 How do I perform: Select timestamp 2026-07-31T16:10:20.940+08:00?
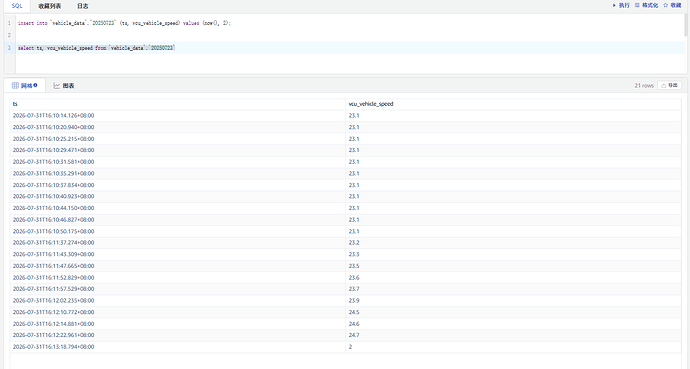click(53, 127)
